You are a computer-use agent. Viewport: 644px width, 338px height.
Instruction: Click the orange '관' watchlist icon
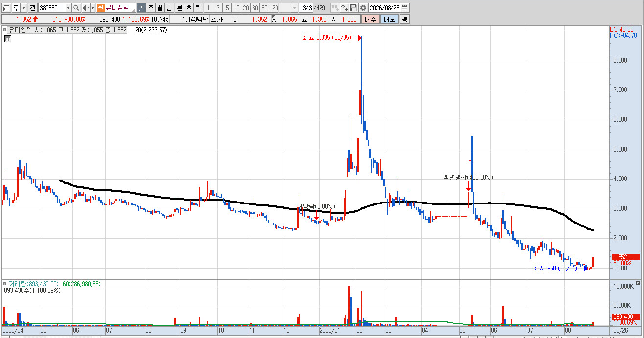coord(100,8)
